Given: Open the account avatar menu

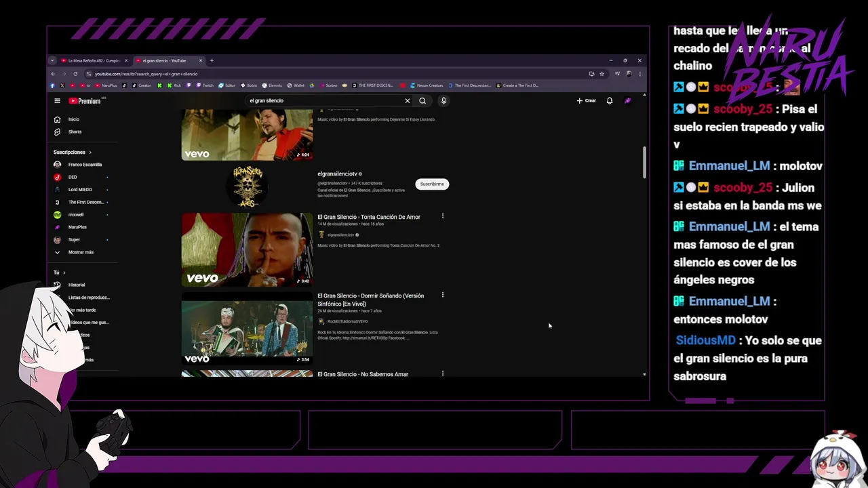Looking at the screenshot, I should 628,100.
